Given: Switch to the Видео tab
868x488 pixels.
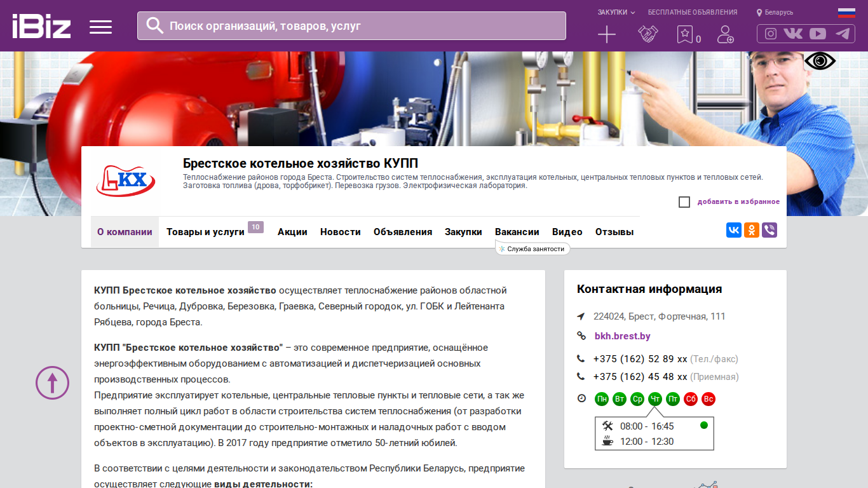Looking at the screenshot, I should (x=567, y=232).
